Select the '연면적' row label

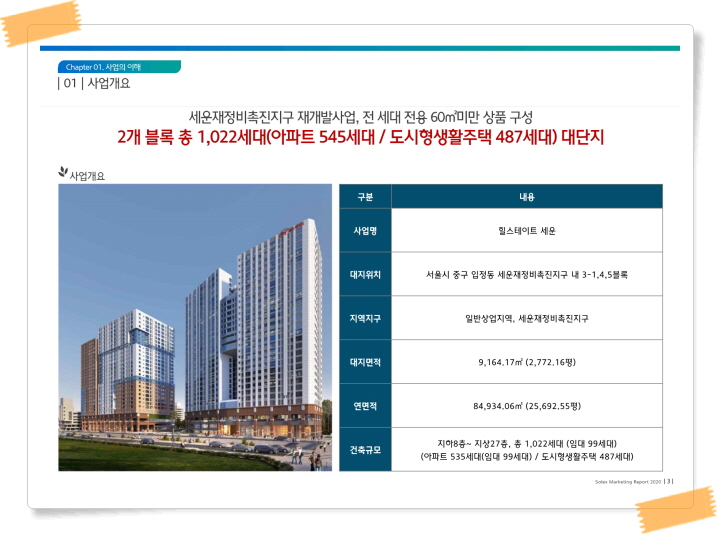[x=365, y=406]
